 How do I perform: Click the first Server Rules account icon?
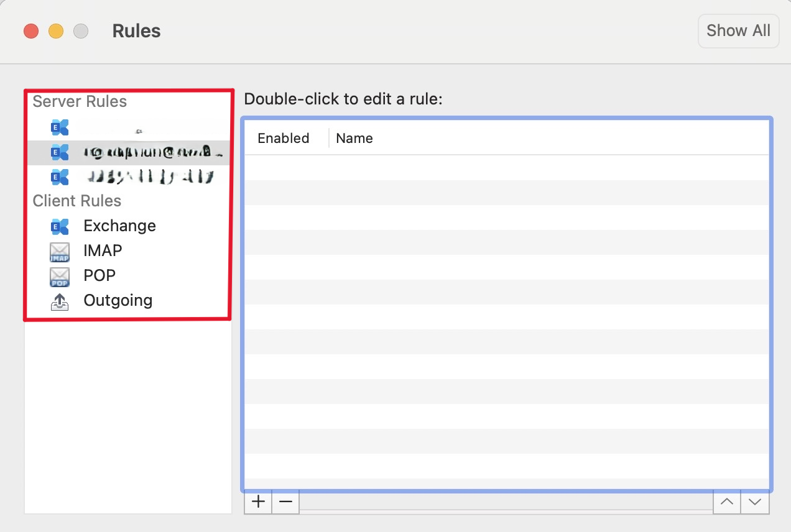click(x=60, y=127)
